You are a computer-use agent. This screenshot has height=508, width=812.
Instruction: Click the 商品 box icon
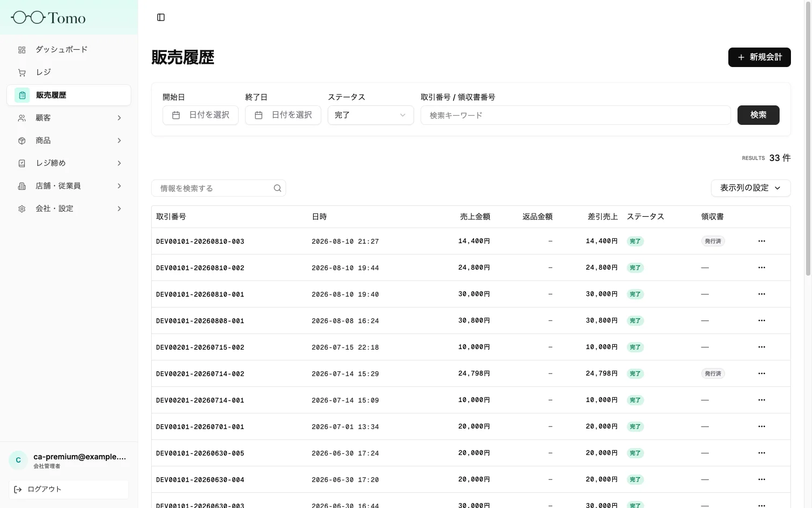[22, 141]
